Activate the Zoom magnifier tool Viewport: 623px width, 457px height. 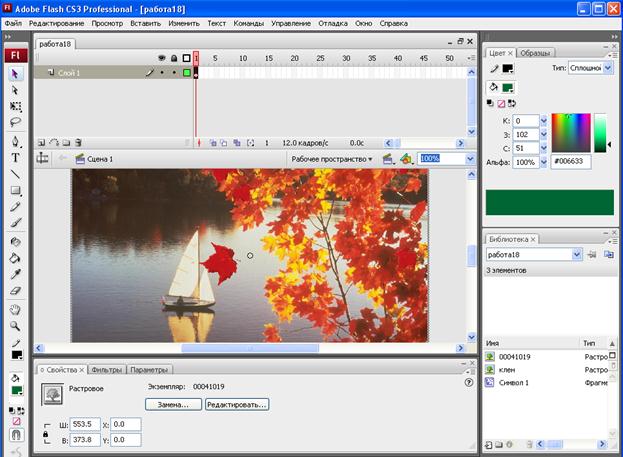click(15, 326)
